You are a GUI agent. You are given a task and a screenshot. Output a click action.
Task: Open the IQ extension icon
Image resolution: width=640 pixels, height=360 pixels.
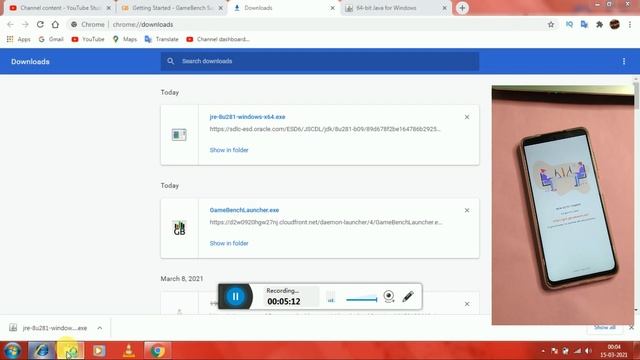569,24
